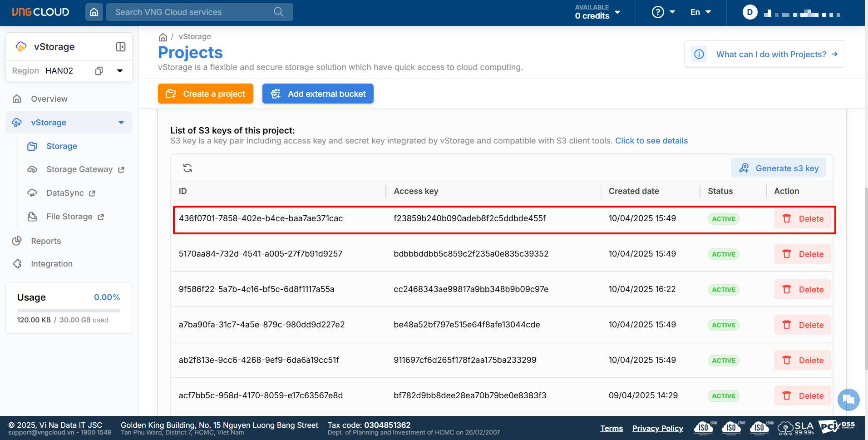This screenshot has height=440, width=868.
Task: Collapse the vStorage menu section
Action: pos(121,123)
